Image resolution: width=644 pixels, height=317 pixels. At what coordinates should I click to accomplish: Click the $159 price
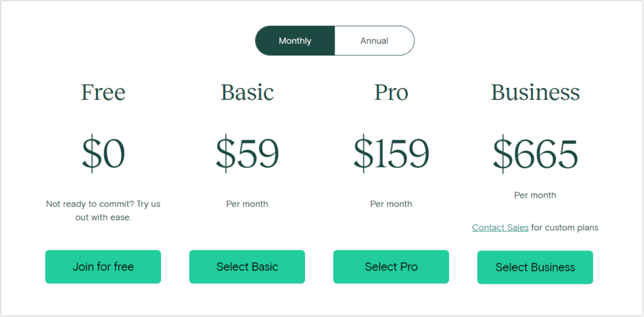(391, 155)
